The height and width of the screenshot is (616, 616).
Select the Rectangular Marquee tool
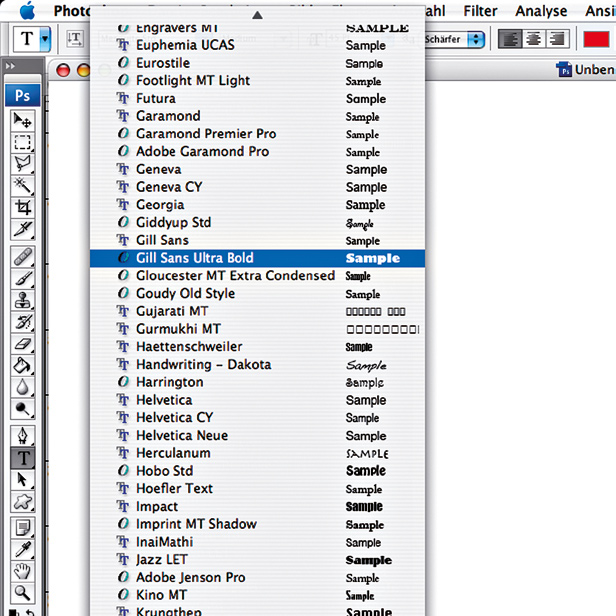click(x=22, y=142)
